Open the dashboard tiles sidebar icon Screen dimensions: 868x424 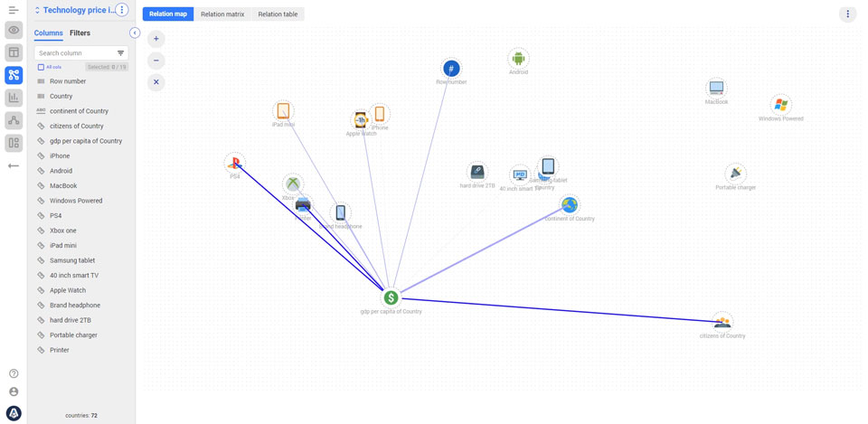pyautogui.click(x=14, y=144)
